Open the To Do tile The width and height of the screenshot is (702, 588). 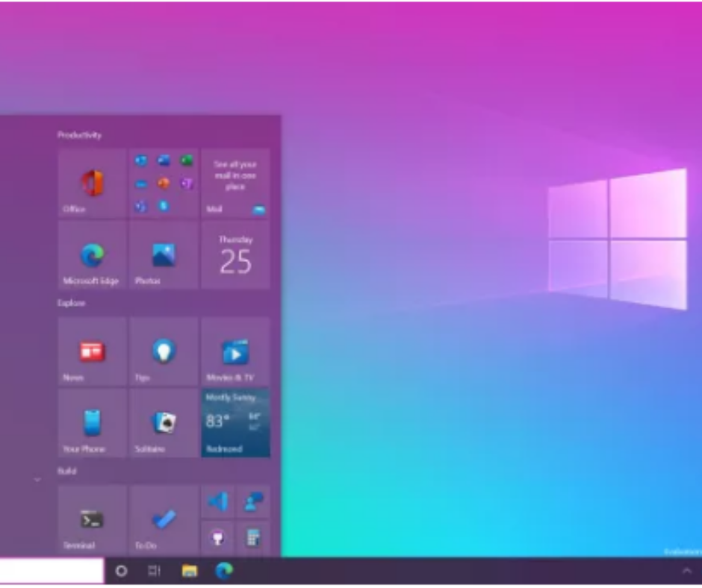(164, 520)
